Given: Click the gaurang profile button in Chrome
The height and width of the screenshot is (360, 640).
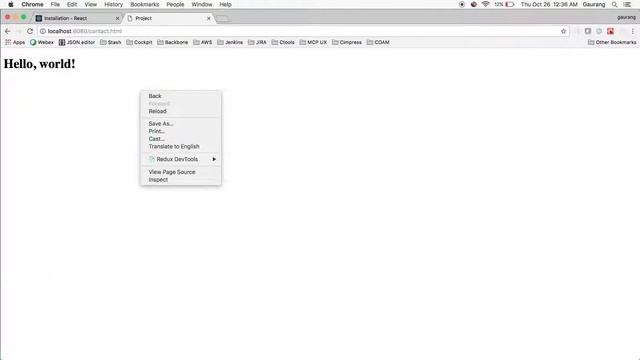Looking at the screenshot, I should point(626,18).
